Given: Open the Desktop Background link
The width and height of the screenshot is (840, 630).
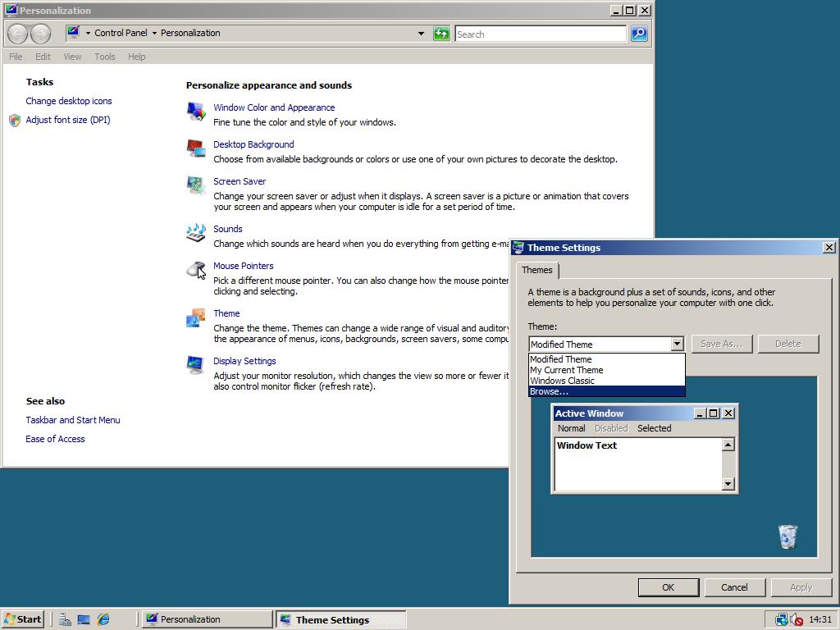Looking at the screenshot, I should [253, 144].
